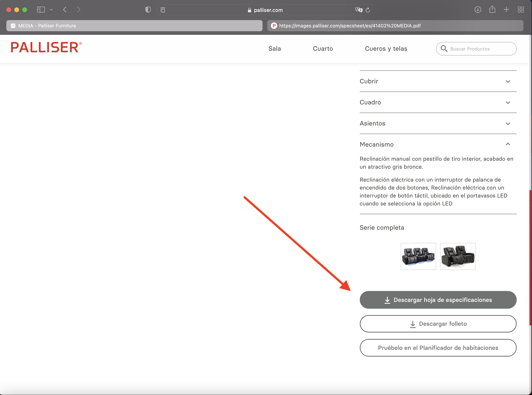The width and height of the screenshot is (532, 395).
Task: Open the Share menu icon
Action: coord(492,9)
